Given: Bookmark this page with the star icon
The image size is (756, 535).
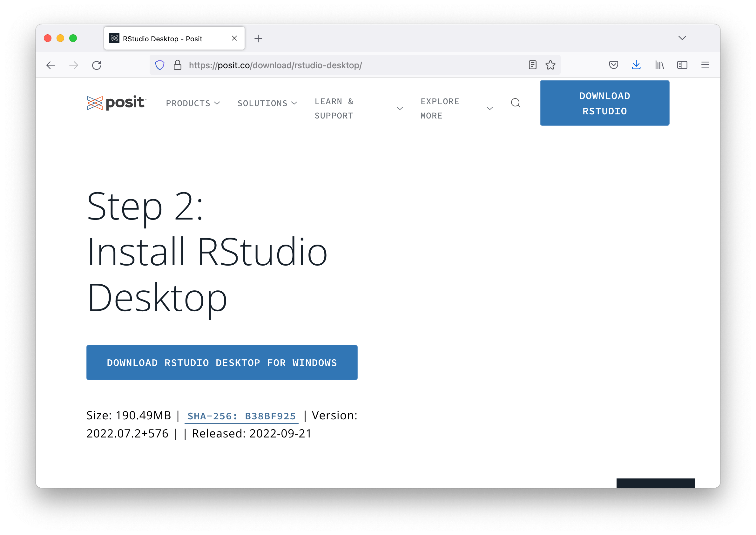Looking at the screenshot, I should pyautogui.click(x=550, y=65).
